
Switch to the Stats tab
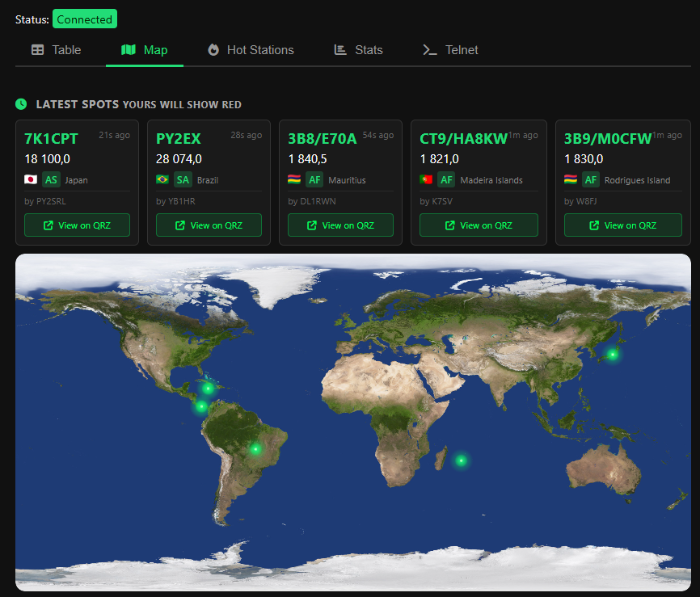point(359,50)
